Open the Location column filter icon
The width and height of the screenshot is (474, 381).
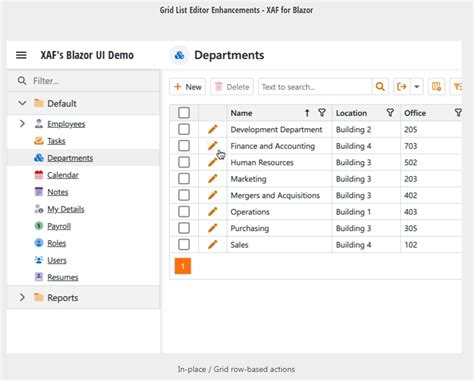coord(390,113)
